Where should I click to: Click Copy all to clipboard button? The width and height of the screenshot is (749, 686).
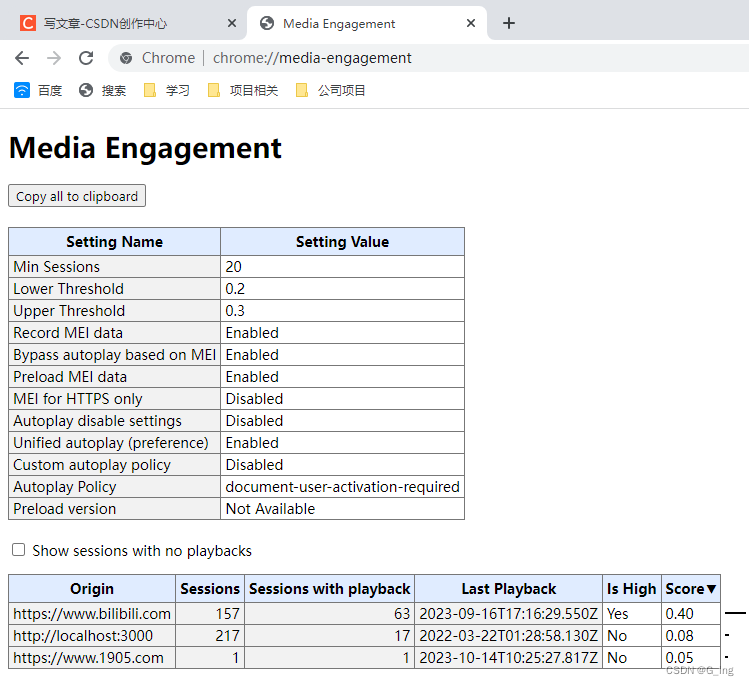point(77,196)
